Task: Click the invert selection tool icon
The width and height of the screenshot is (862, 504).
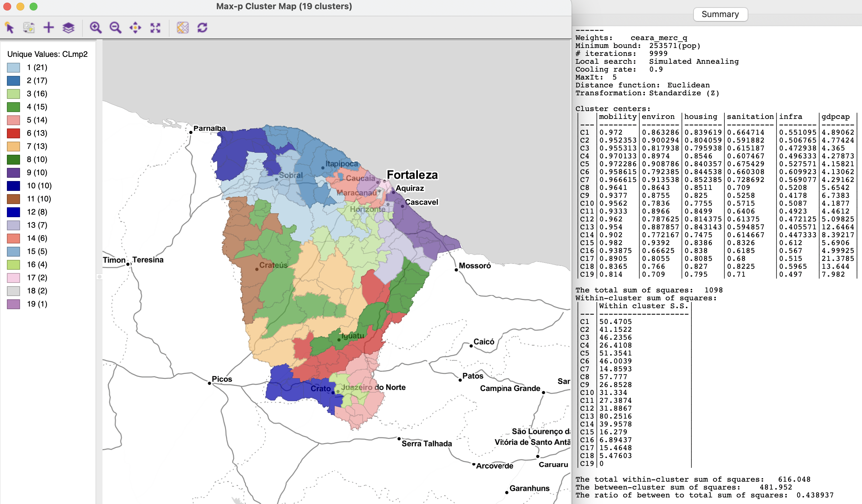Action: (x=29, y=28)
